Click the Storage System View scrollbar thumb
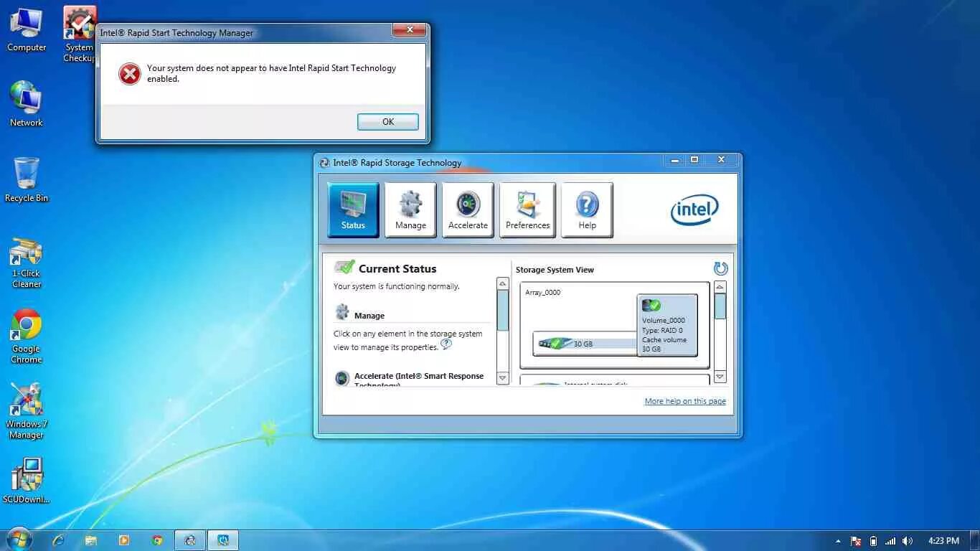The image size is (980, 551). tap(720, 306)
